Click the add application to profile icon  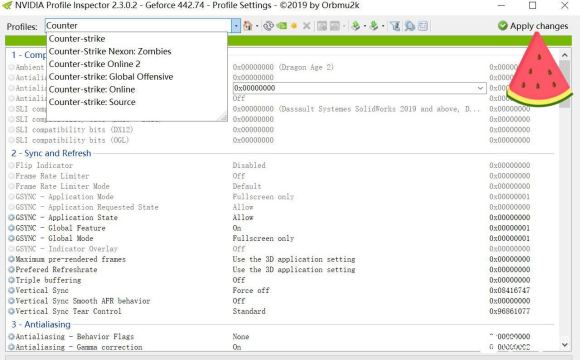pyautogui.click(x=322, y=26)
